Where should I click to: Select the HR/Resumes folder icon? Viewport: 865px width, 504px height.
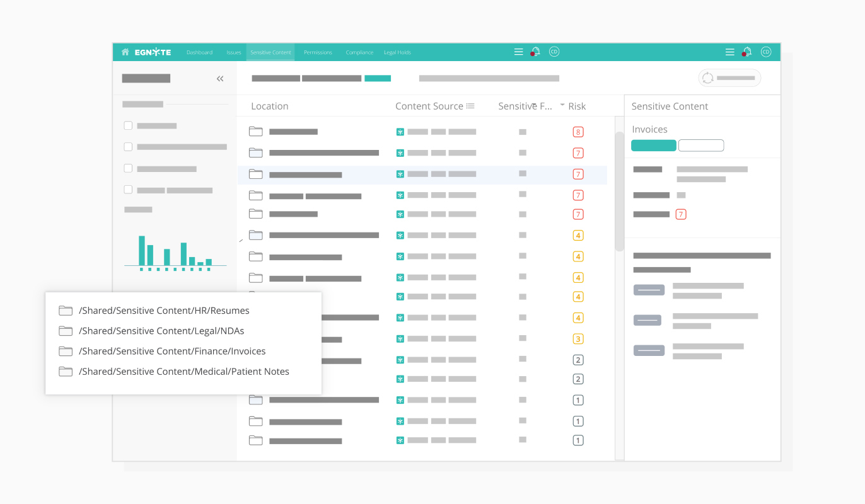pyautogui.click(x=66, y=311)
